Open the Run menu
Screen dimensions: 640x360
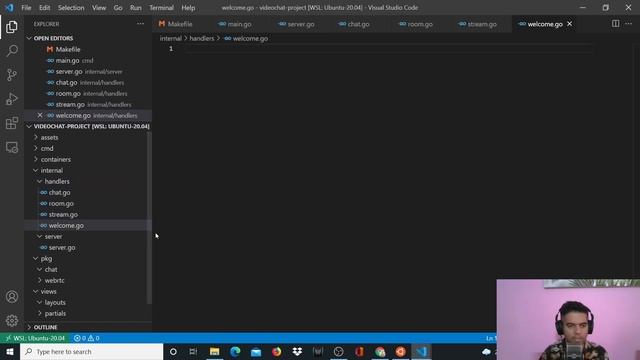(x=136, y=8)
